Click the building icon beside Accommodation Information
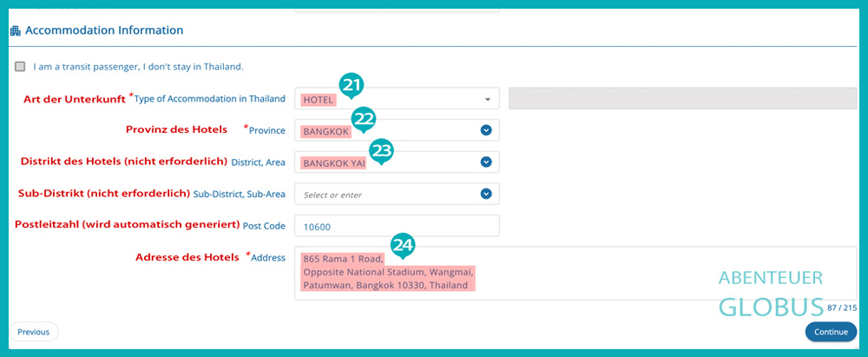868x357 pixels. click(15, 30)
